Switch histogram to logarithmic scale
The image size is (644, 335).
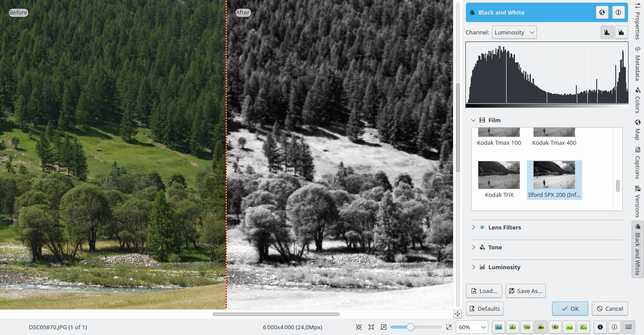621,32
